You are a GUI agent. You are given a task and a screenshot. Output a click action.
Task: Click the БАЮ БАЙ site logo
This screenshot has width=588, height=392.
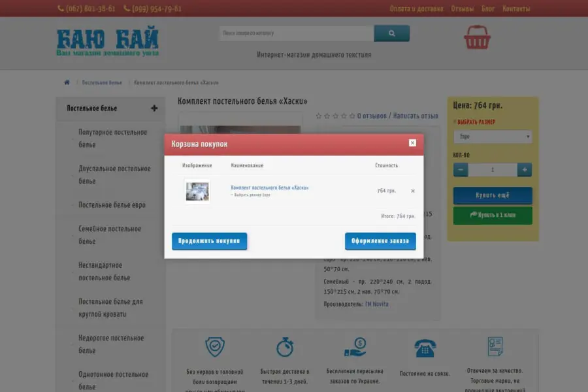pos(107,42)
